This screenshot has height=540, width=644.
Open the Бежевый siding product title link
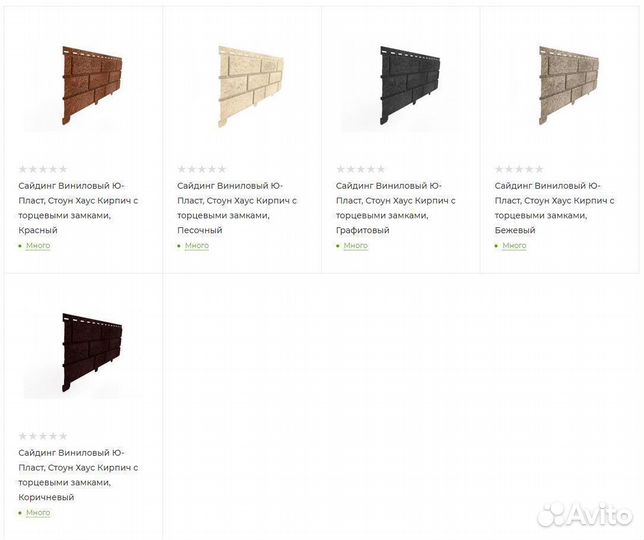(x=554, y=207)
